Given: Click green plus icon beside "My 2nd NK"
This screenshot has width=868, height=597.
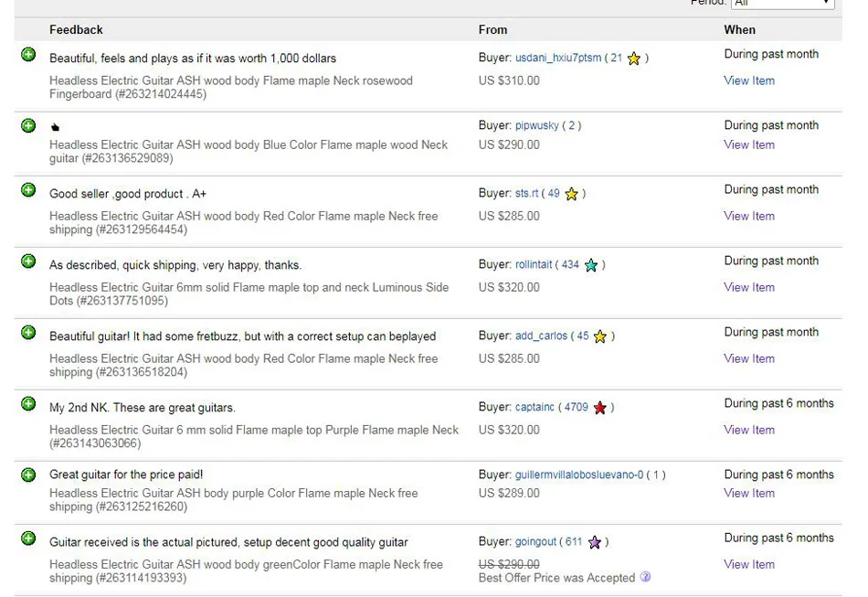Looking at the screenshot, I should pyautogui.click(x=28, y=404).
